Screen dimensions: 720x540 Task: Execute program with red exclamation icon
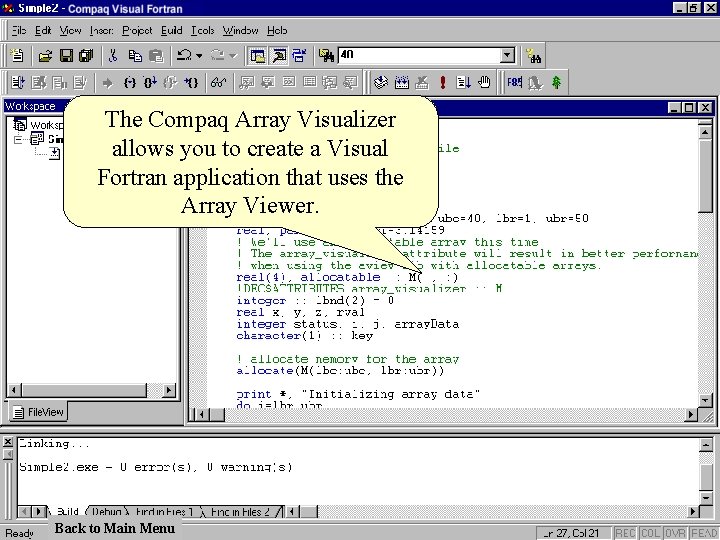tap(443, 83)
